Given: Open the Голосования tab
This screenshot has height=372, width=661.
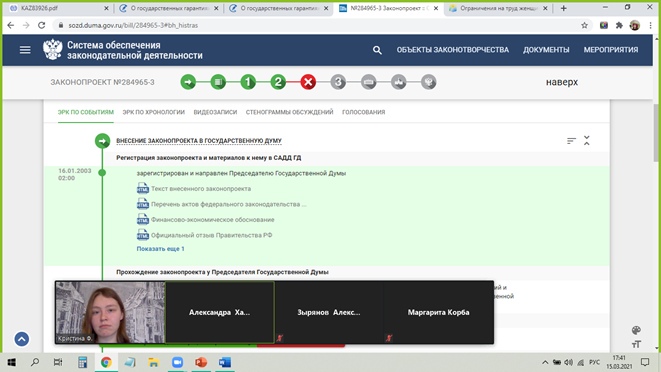Looking at the screenshot, I should (363, 112).
